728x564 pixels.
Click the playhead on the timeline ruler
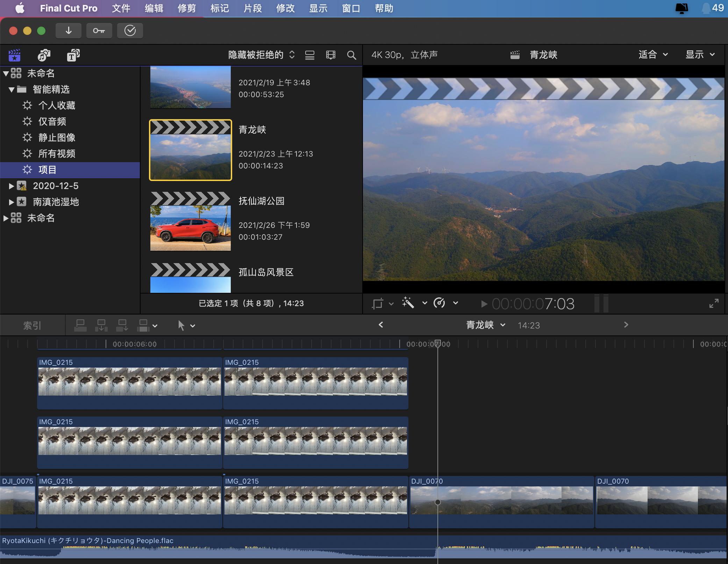437,344
